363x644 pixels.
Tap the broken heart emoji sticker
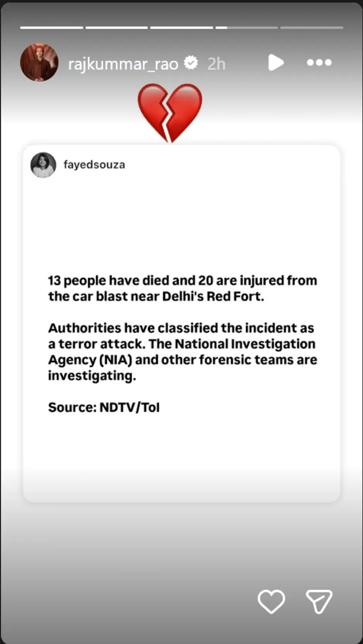tap(170, 113)
